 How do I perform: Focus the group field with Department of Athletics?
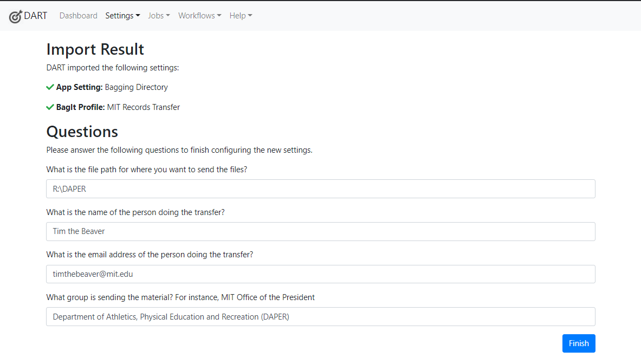(x=321, y=317)
